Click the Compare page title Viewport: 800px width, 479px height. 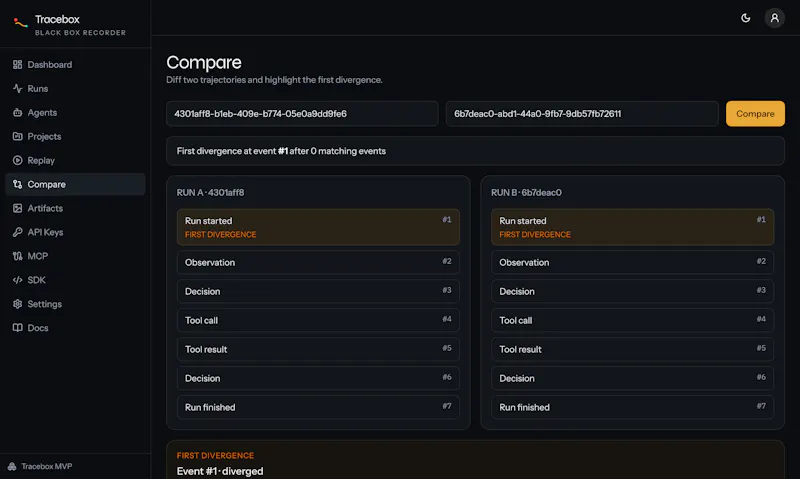coord(204,62)
